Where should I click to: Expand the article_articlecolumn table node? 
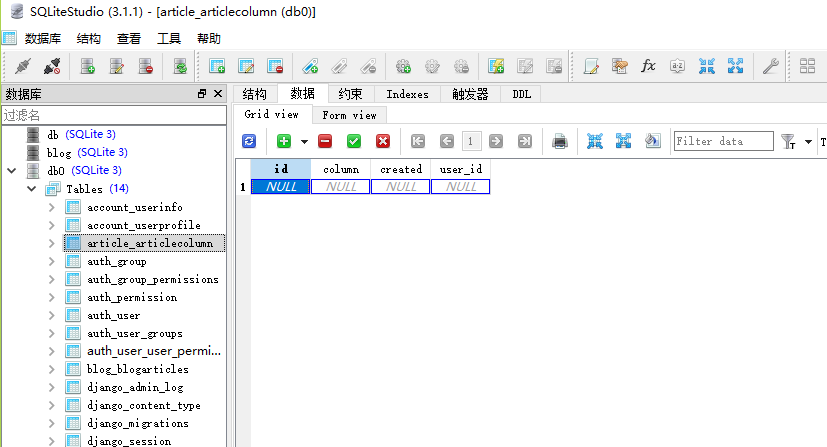[x=51, y=243]
